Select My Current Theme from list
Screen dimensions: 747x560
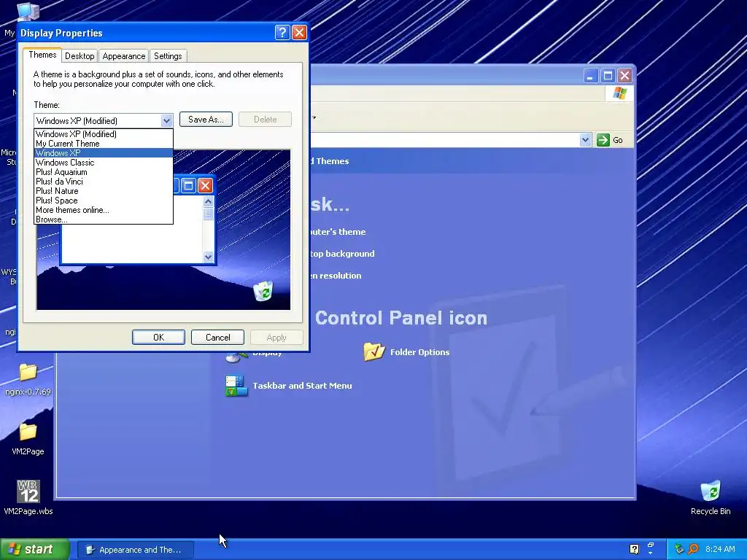(104, 144)
